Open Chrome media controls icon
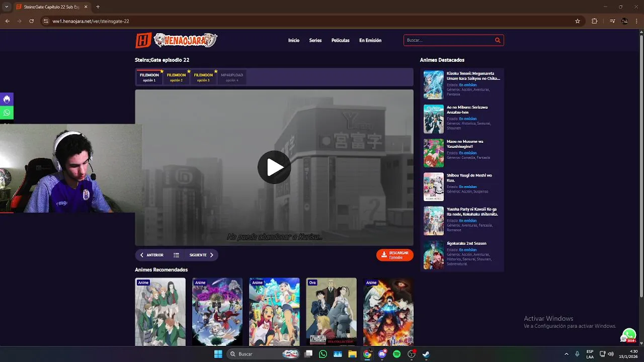 [612, 21]
